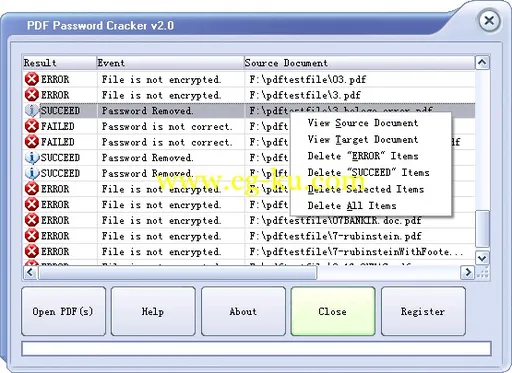Open the Help button
Viewport: 512px width, 373px height.
(x=153, y=311)
